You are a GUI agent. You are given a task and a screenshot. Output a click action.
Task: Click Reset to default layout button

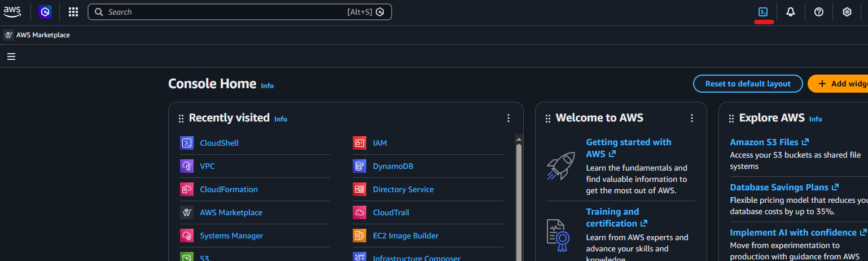[748, 84]
